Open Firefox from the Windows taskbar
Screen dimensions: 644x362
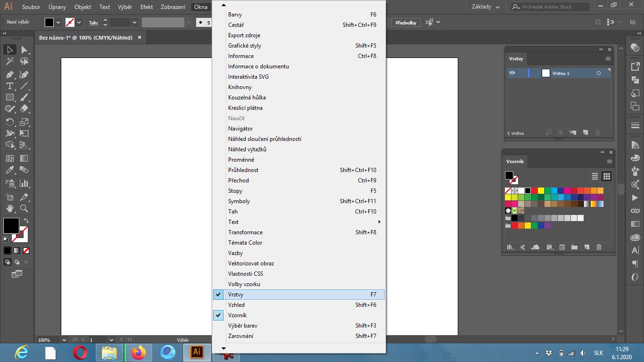tap(139, 353)
